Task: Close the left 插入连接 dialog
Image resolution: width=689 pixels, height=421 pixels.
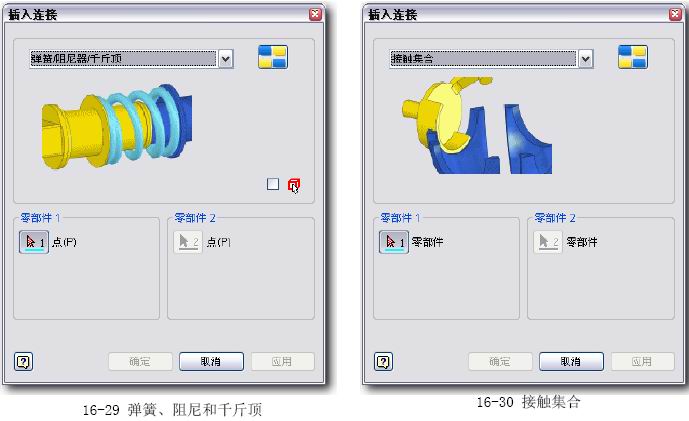Action: click(315, 14)
